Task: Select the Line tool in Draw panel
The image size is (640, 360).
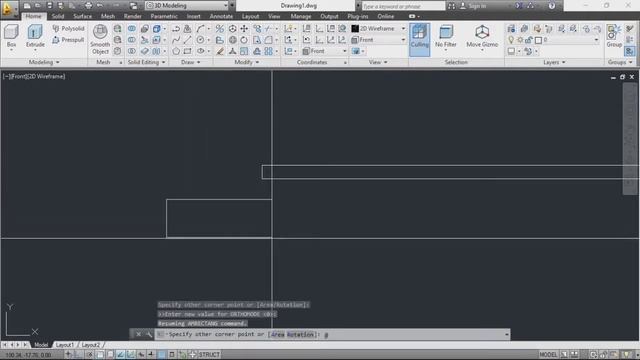Action: 187,40
